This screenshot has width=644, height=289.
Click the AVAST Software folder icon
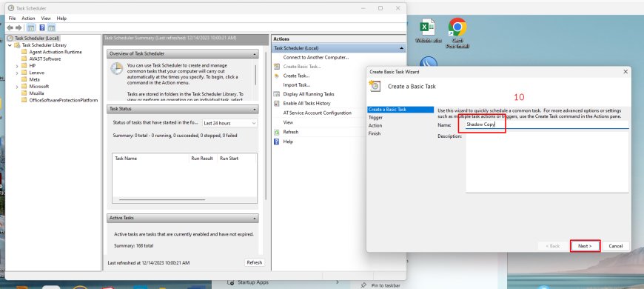point(24,59)
